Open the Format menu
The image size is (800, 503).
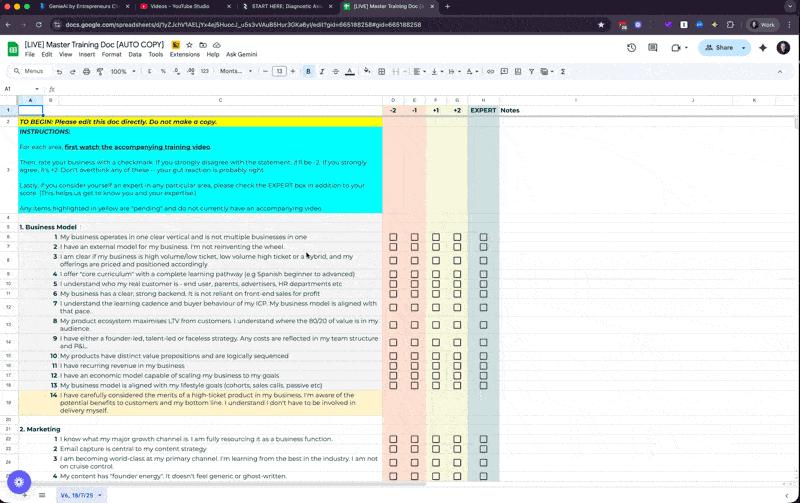[111, 55]
